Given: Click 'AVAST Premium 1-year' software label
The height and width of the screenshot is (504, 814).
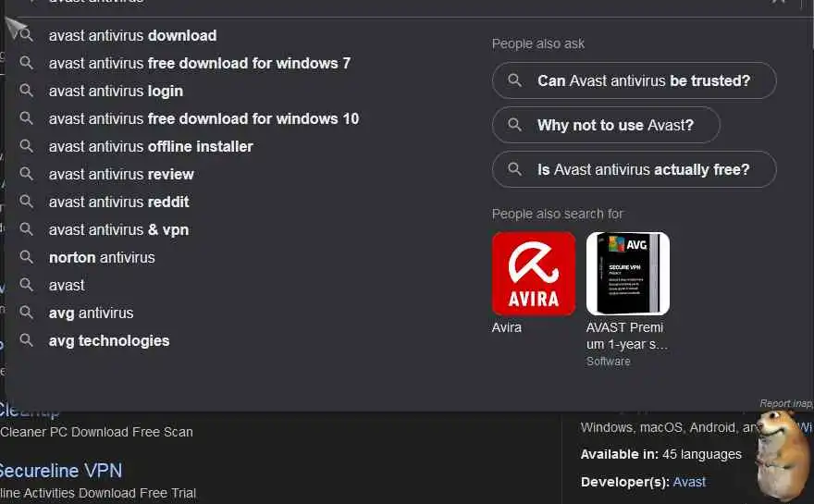Looking at the screenshot, I should (x=626, y=336).
